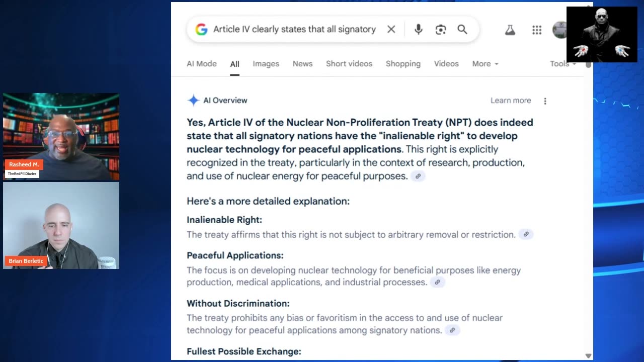Click the 'Peaceful Applications:' heading
The width and height of the screenshot is (644, 362).
pos(235,255)
